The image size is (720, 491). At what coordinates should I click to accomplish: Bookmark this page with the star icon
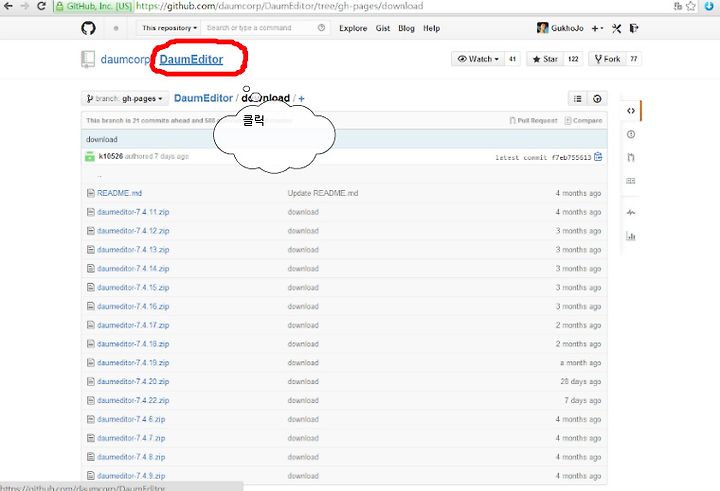pos(691,6)
